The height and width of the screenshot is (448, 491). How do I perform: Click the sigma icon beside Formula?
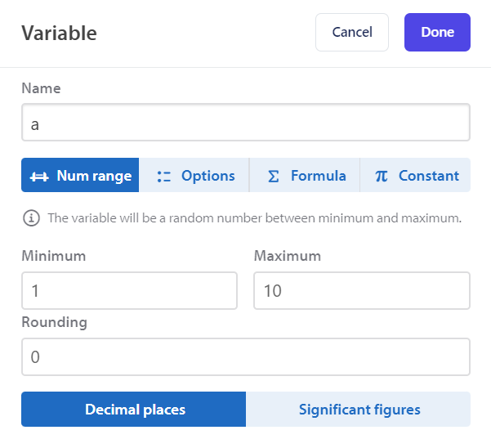[274, 176]
